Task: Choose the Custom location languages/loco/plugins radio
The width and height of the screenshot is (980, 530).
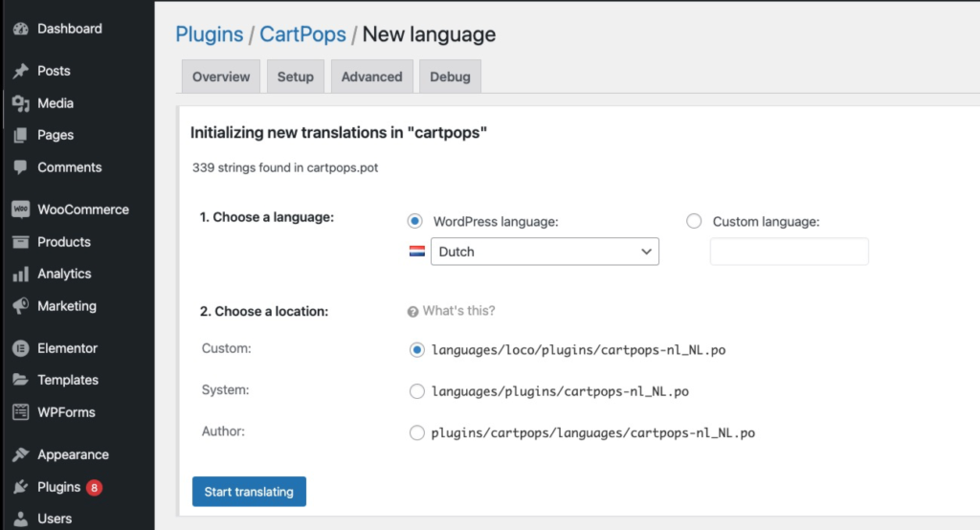Action: (x=417, y=350)
